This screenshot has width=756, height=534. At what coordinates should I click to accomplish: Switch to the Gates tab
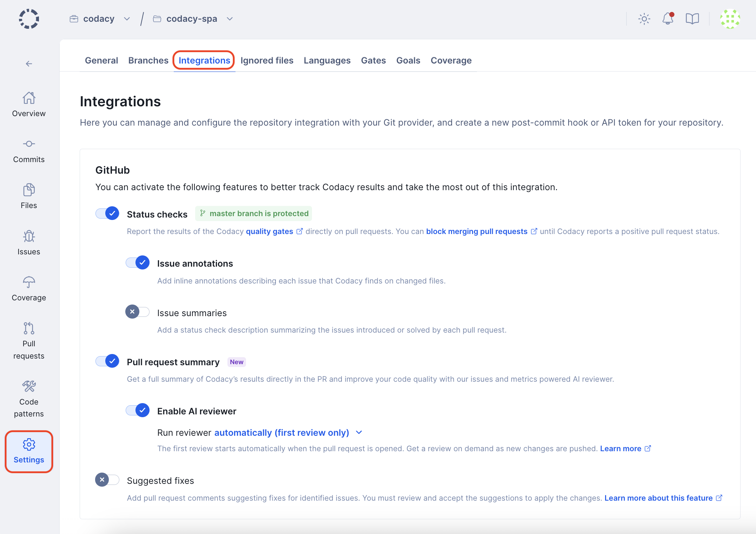[x=373, y=60]
